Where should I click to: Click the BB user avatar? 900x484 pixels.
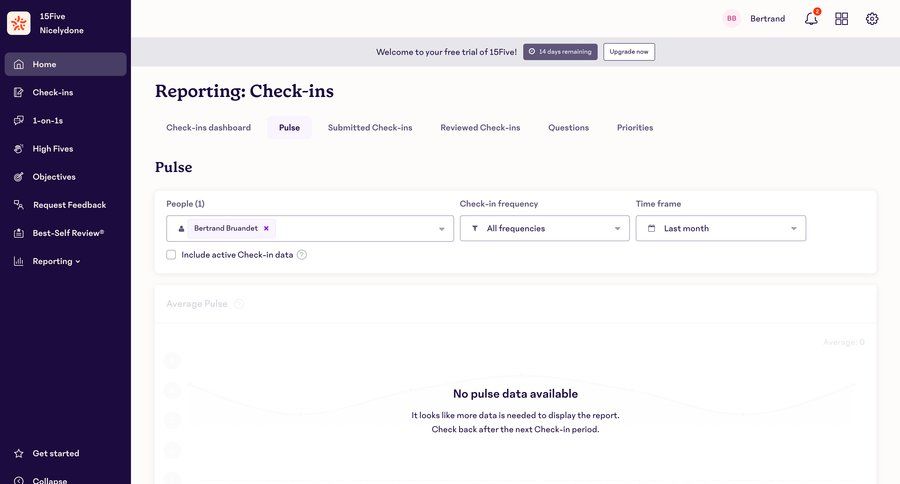732,19
